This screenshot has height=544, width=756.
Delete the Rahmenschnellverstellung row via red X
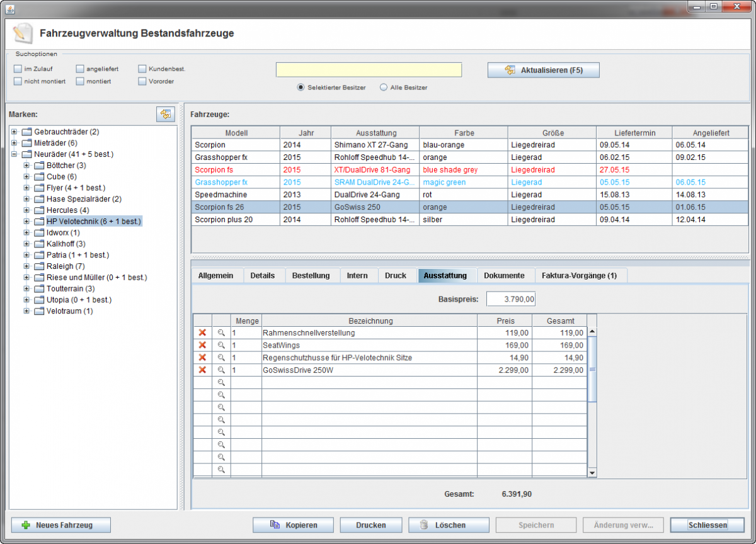click(202, 333)
